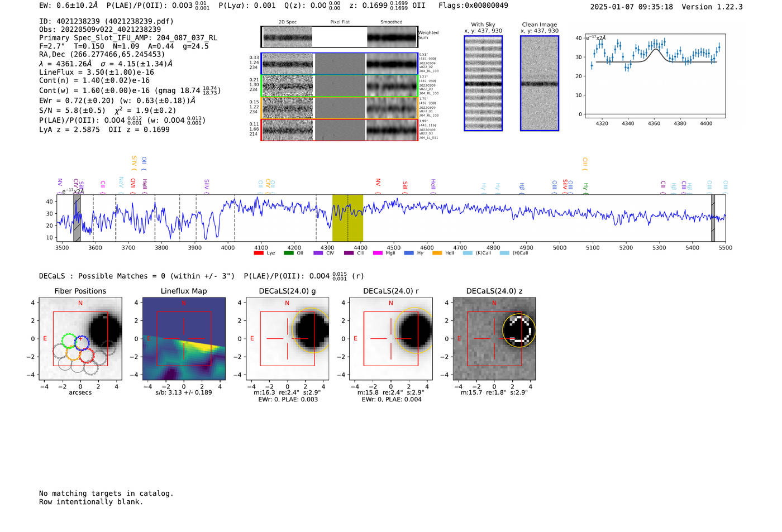Click the yellow highlighted band in the full spectrum
Screen dimensions: 782x532
347,218
